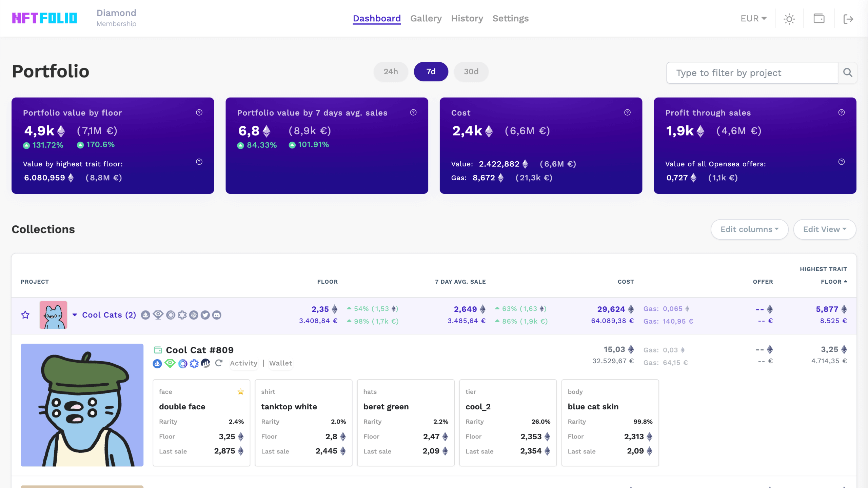Click the website globe icon for Cool Cats
This screenshot has width=868, height=488.
[x=193, y=315]
